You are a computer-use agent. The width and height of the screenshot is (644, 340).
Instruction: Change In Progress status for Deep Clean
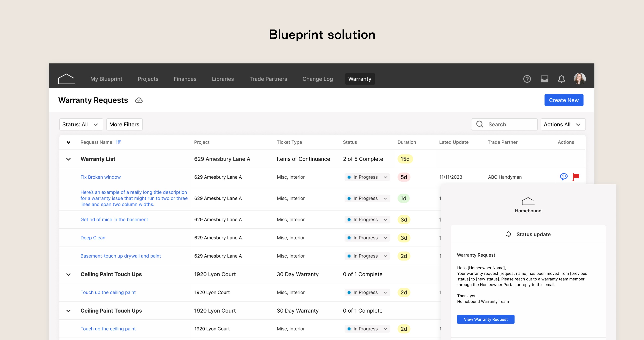367,238
